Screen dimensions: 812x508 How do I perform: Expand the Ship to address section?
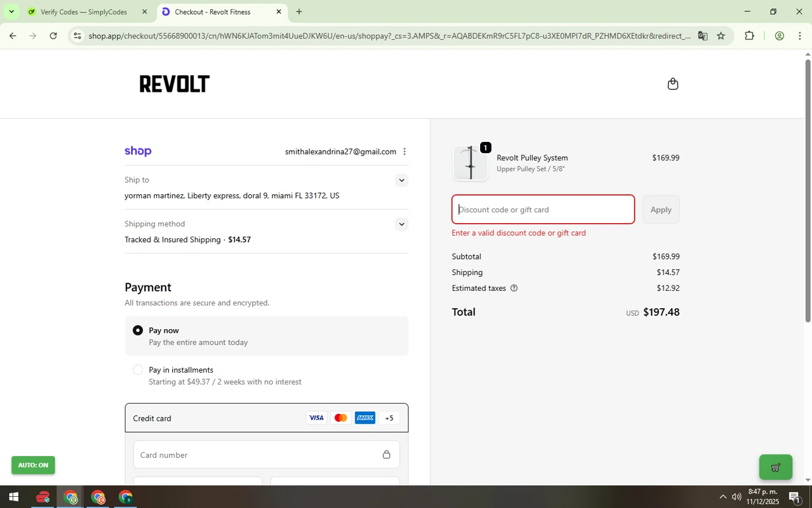coord(401,180)
